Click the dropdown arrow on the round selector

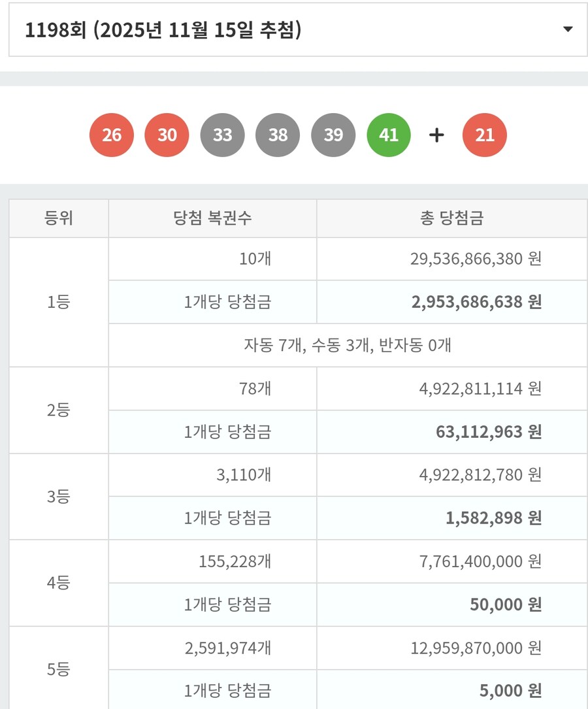(x=566, y=29)
